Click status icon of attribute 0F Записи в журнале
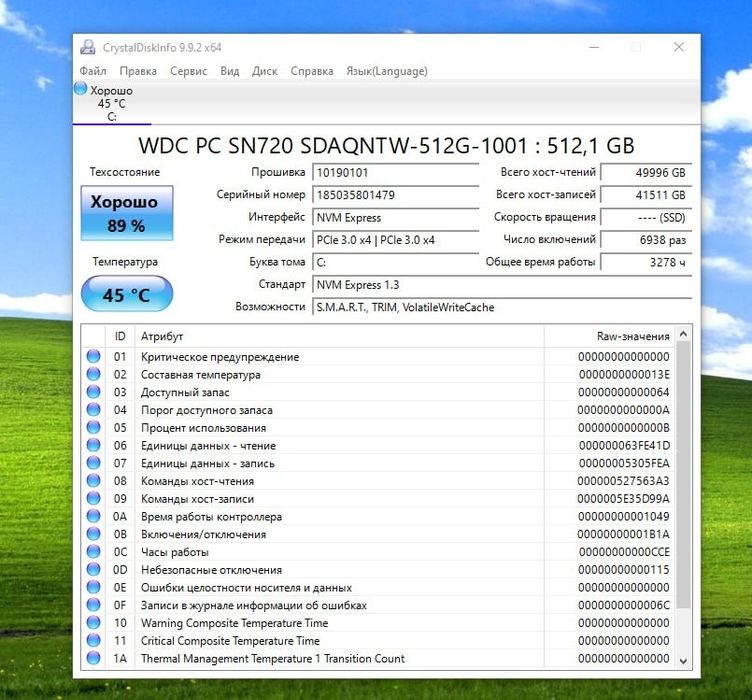This screenshot has width=752, height=700. 94,605
